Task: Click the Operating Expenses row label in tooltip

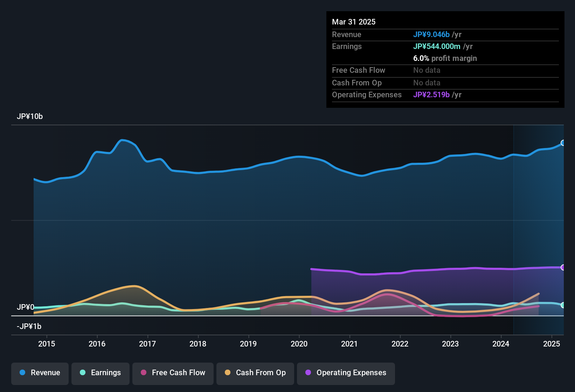Action: tap(367, 94)
